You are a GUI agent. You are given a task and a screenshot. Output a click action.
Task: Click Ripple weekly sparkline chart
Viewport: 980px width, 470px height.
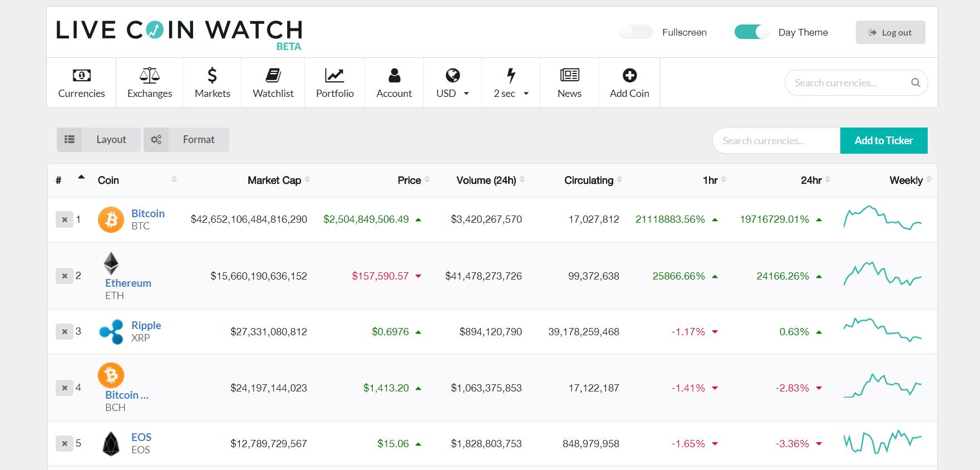[883, 330]
